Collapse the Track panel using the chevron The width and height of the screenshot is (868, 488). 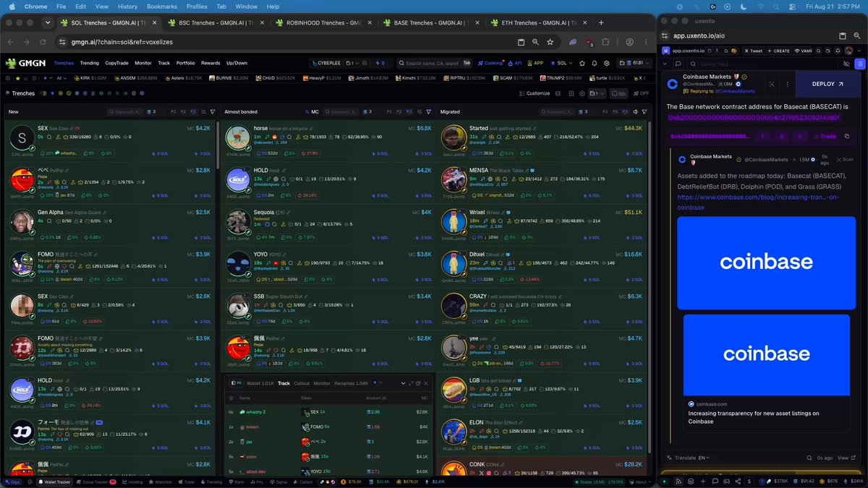[401, 383]
